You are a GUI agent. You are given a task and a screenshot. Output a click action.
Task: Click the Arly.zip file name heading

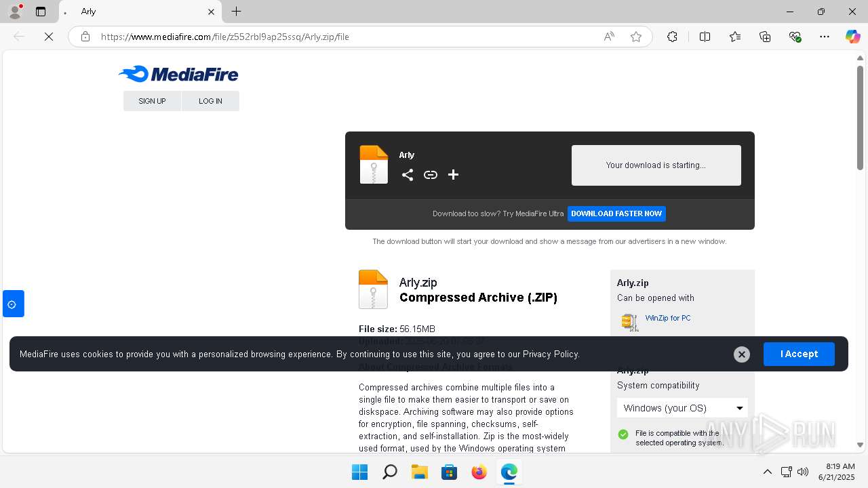tap(418, 283)
